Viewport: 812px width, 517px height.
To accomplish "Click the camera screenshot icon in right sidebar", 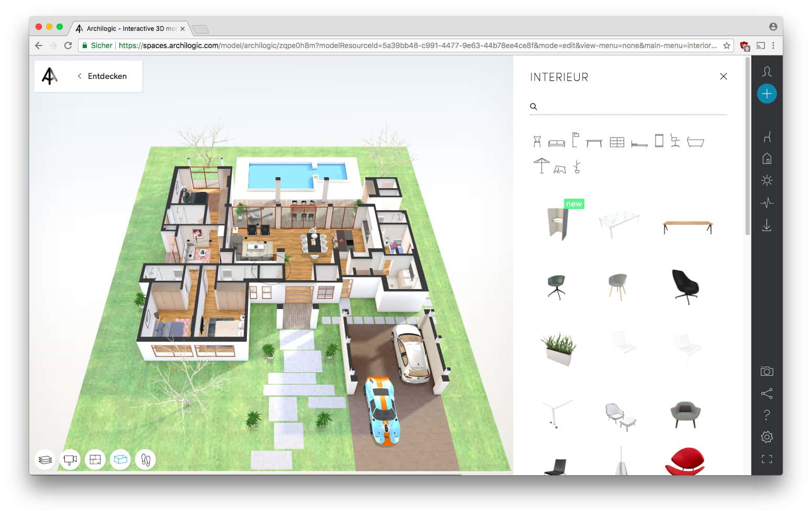I will pyautogui.click(x=766, y=371).
